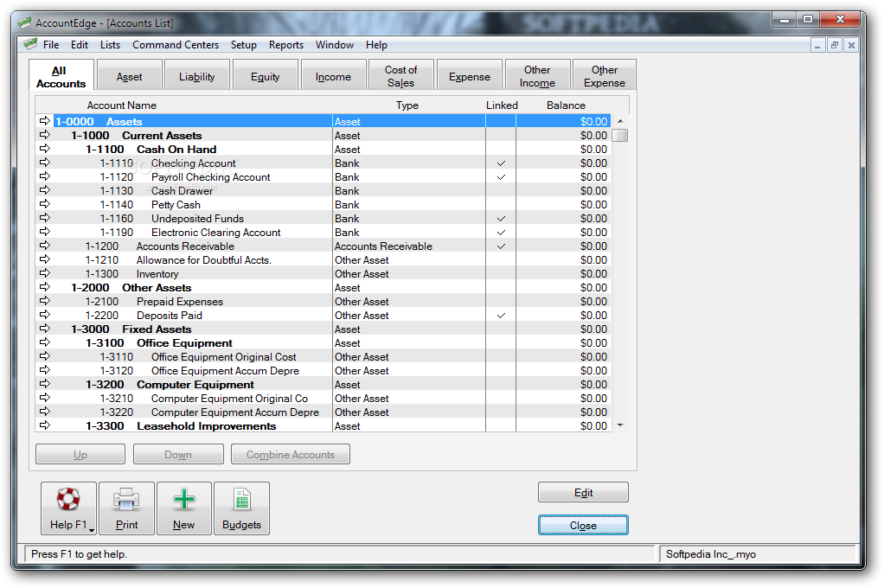The height and width of the screenshot is (588, 884).
Task: Click arrow icon beside 1-3000 Fixed Assets
Action: coord(45,328)
